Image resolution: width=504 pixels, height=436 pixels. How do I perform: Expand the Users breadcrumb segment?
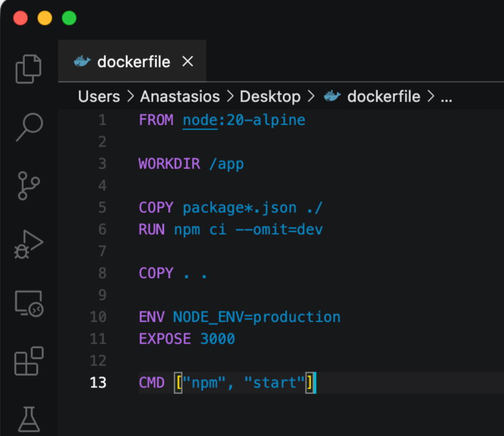99,97
